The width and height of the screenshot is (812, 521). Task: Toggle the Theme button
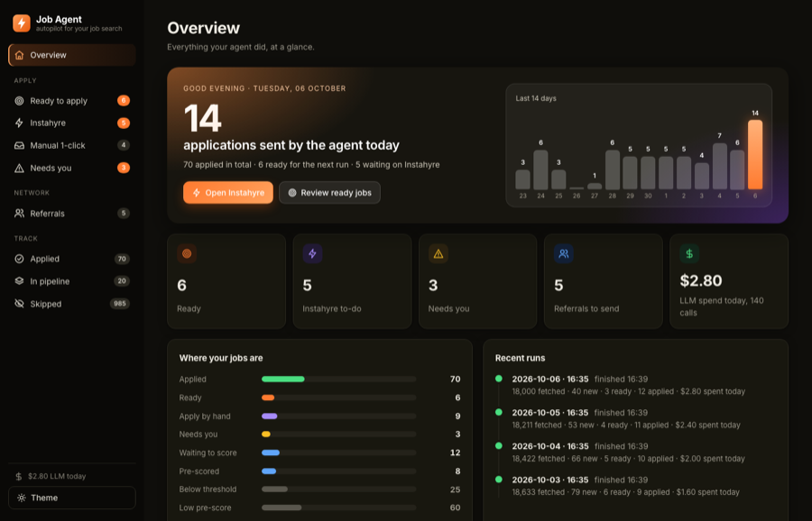click(72, 498)
